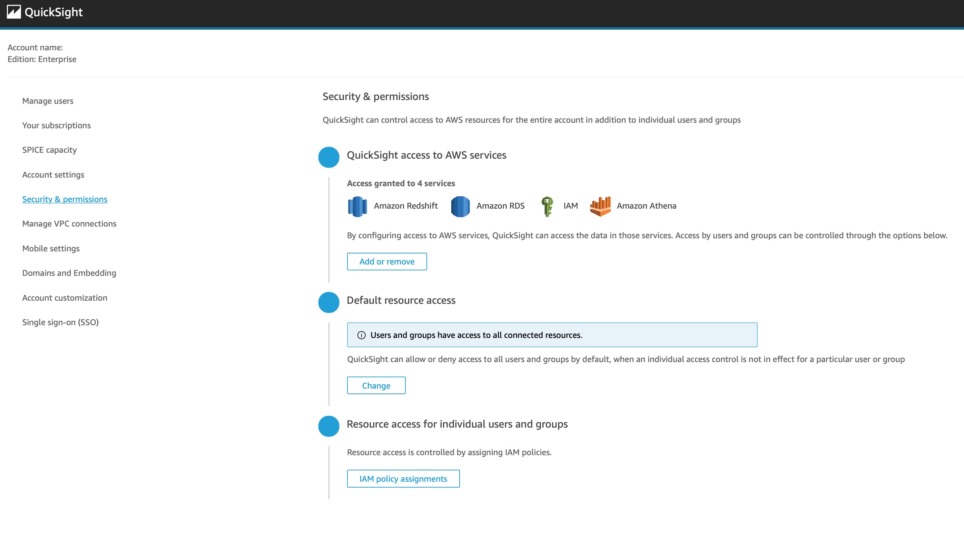Click the IAM policy assignments button
964x560 pixels.
403,478
